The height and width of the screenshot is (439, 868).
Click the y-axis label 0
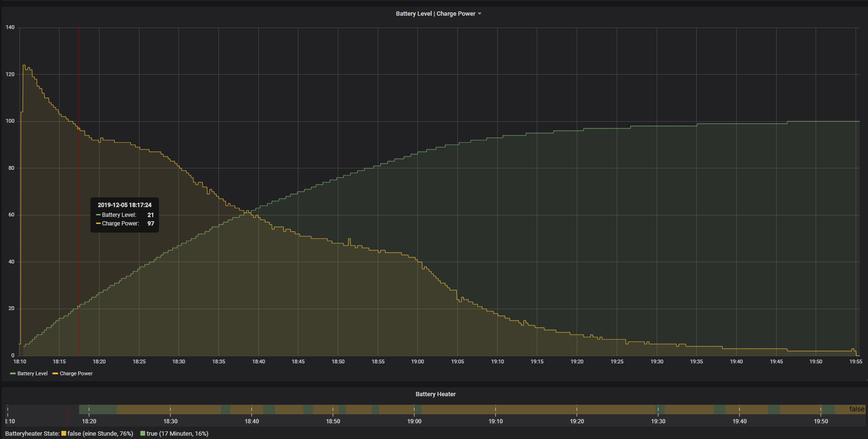point(13,356)
